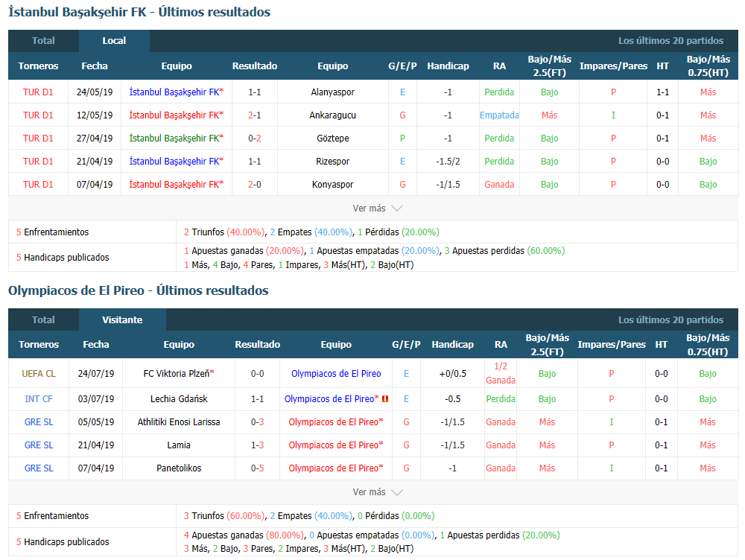This screenshot has height=560, width=745.
Task: Click HT score 1-1 in Alanyaspor row
Action: point(663,92)
